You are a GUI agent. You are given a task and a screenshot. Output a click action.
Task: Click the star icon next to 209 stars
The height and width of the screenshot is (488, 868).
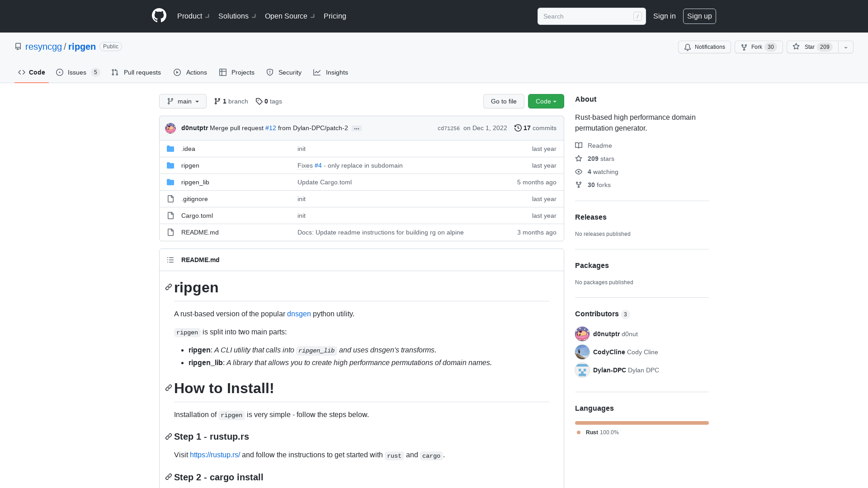(x=579, y=159)
